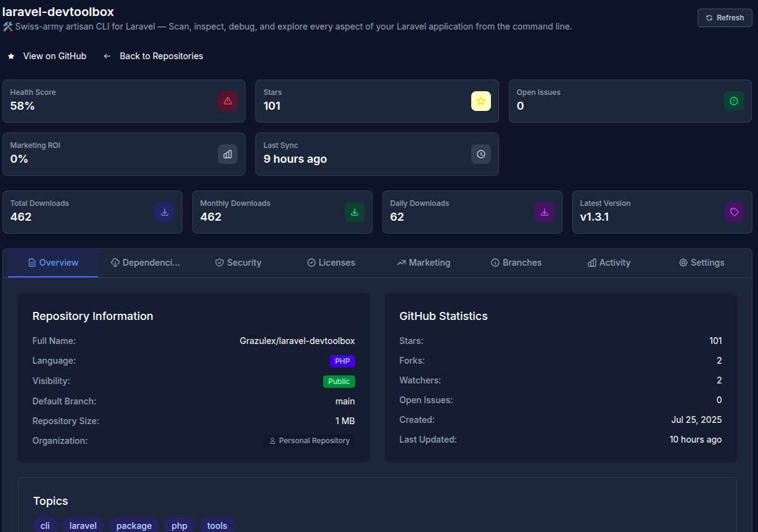The width and height of the screenshot is (758, 532).
Task: Click the star icon beside View on GitHub
Action: click(11, 56)
